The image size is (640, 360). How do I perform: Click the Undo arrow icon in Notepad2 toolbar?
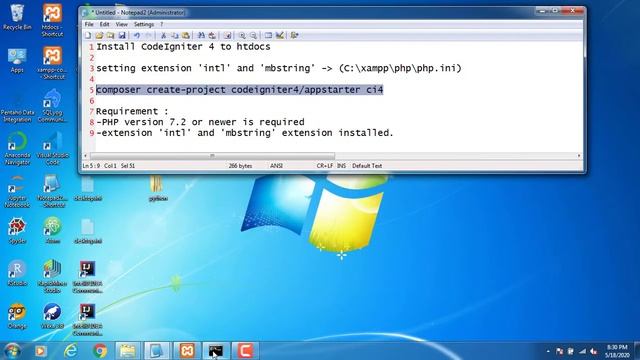coord(137,36)
